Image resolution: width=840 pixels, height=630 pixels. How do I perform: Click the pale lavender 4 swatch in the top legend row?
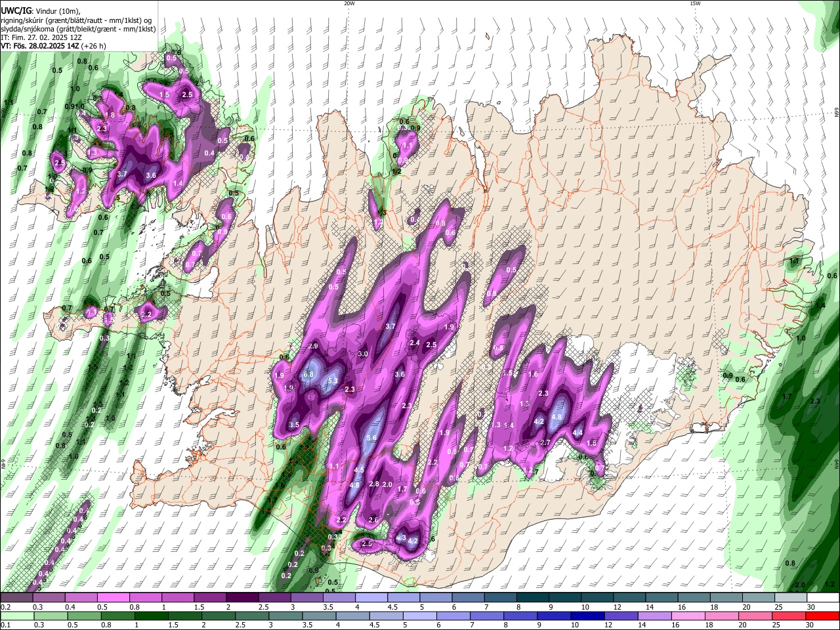click(x=371, y=597)
